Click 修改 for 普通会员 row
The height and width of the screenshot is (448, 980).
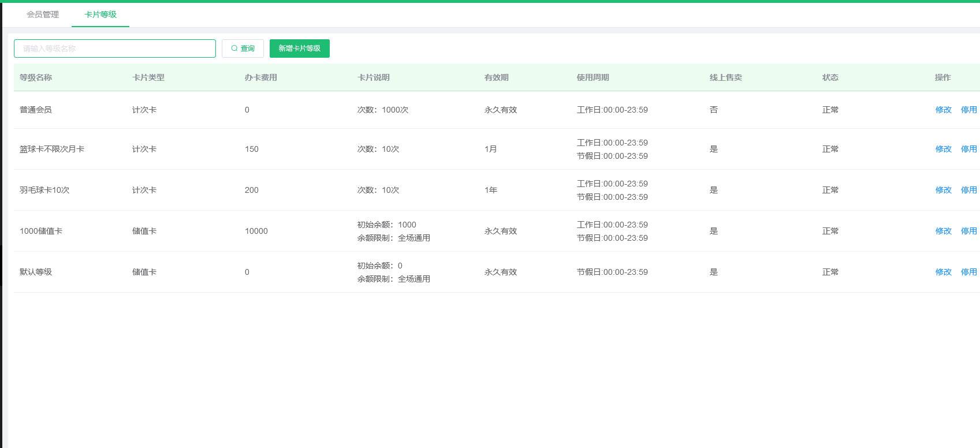tap(943, 110)
